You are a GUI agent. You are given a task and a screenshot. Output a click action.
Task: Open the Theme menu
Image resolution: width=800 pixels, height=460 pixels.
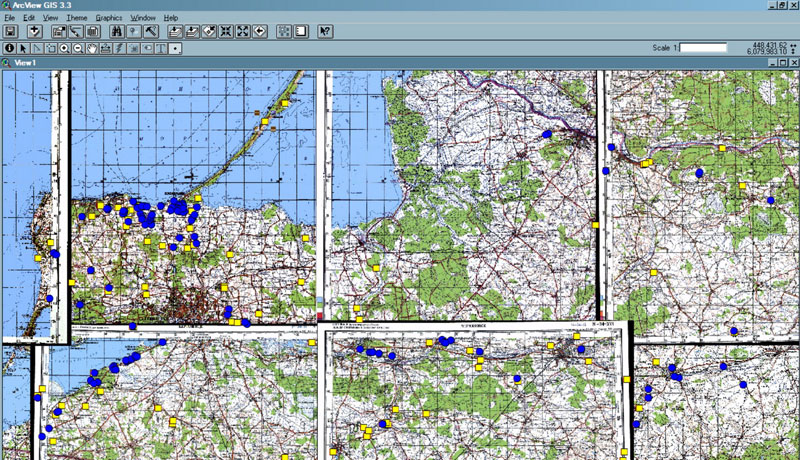point(76,18)
